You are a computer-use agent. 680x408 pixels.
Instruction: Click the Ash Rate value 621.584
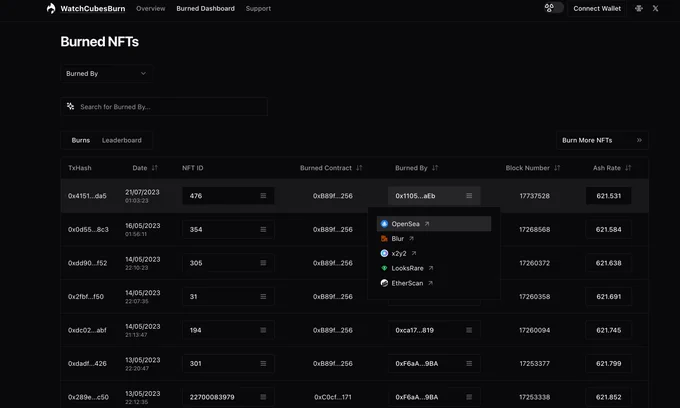point(608,229)
